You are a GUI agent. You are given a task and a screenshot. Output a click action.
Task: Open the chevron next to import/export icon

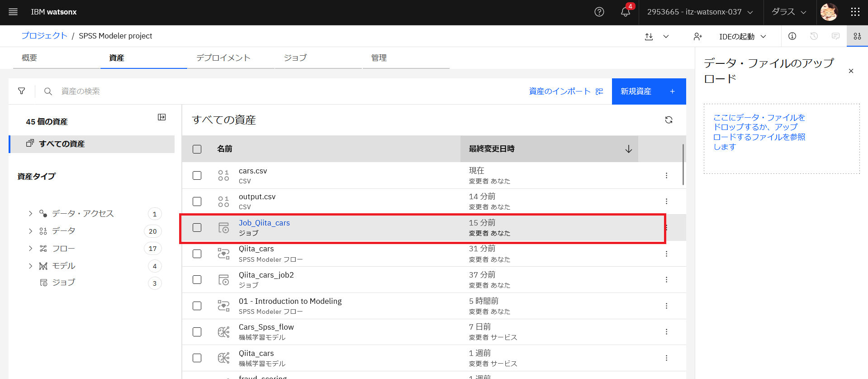click(x=666, y=37)
